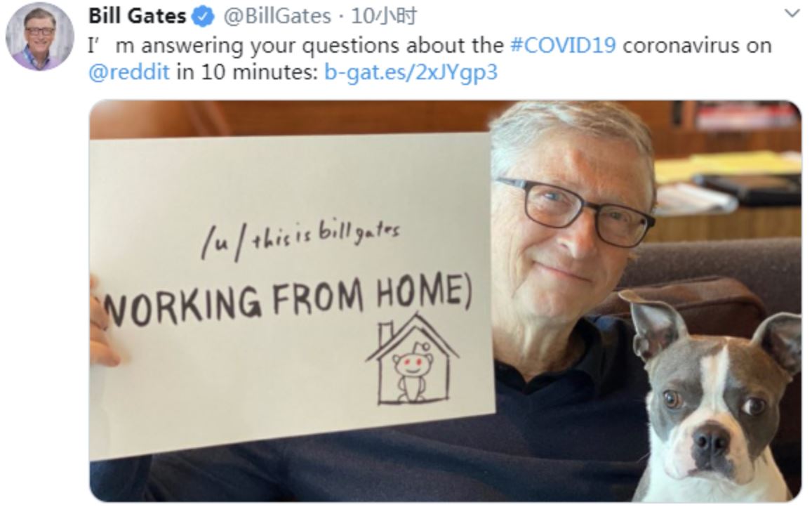
Task: Click the blue verified badge icon
Action: (x=203, y=17)
